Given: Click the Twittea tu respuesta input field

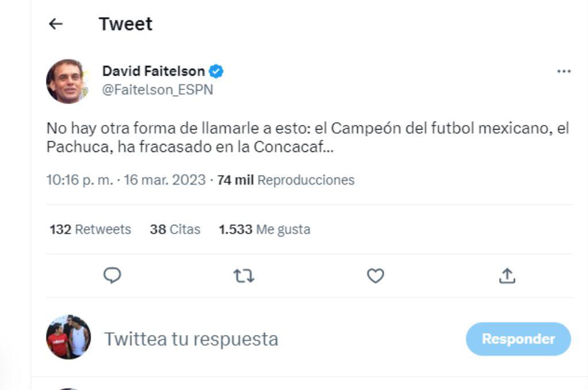Looking at the screenshot, I should click(x=189, y=338).
